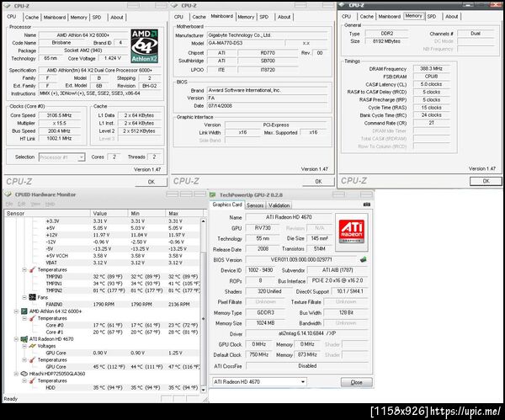This screenshot has height=420, width=505.
Task: Open Memory tab in the CPU-Z Mainboard window
Action: [x=246, y=17]
